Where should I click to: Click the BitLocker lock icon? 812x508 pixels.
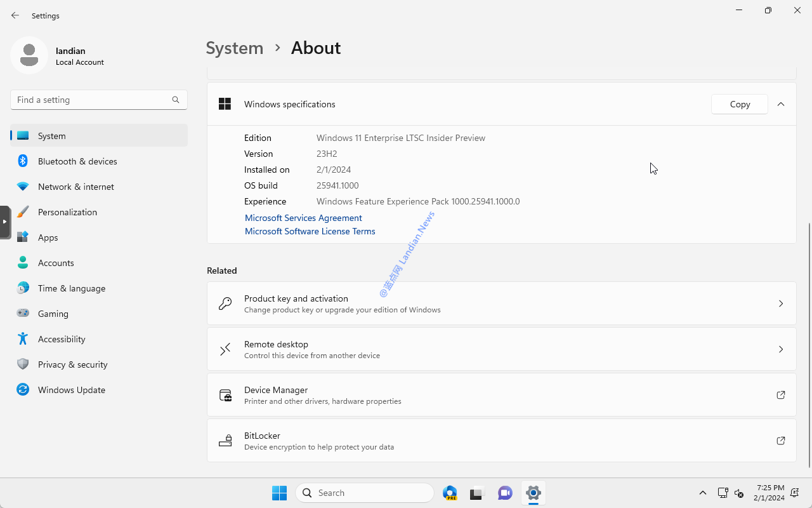pos(225,441)
